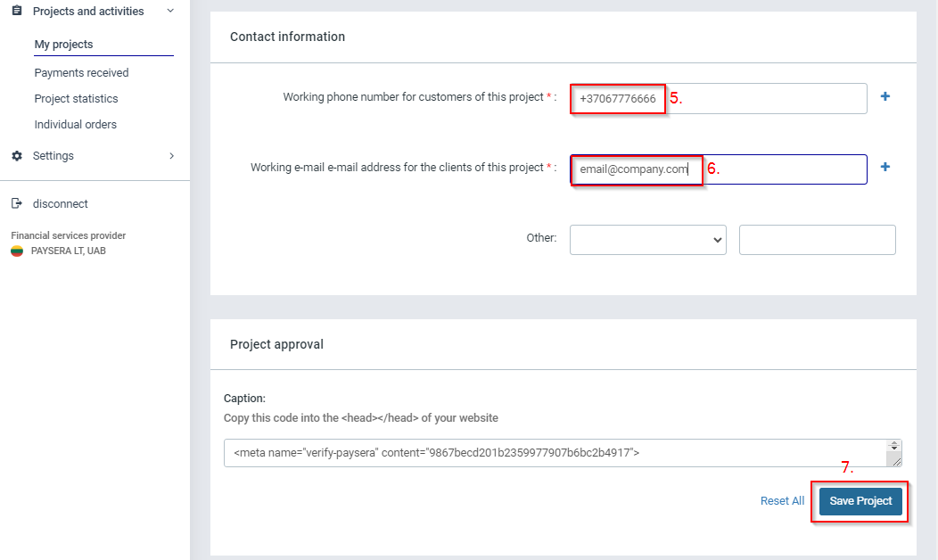Open the Other contact type dropdown
Image resolution: width=938 pixels, height=560 pixels.
[x=647, y=240]
